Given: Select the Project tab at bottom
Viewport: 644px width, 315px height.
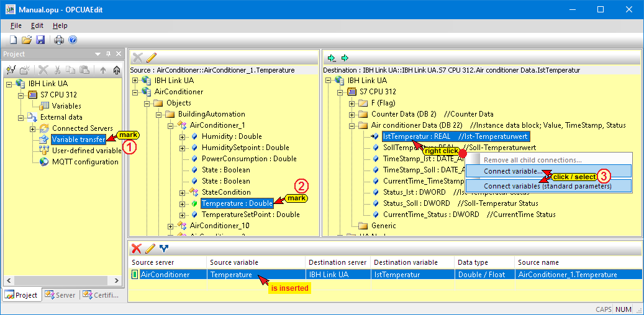Looking at the screenshot, I should 21,295.
